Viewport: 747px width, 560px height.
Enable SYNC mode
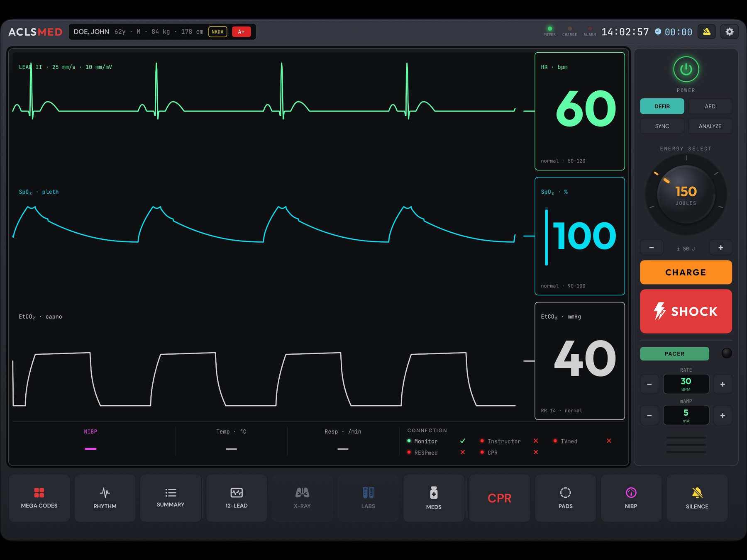click(662, 126)
